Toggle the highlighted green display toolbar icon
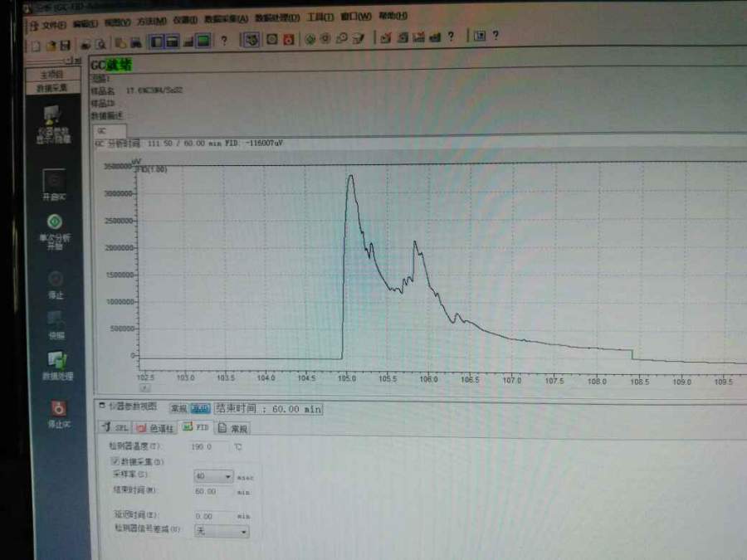 (x=203, y=41)
